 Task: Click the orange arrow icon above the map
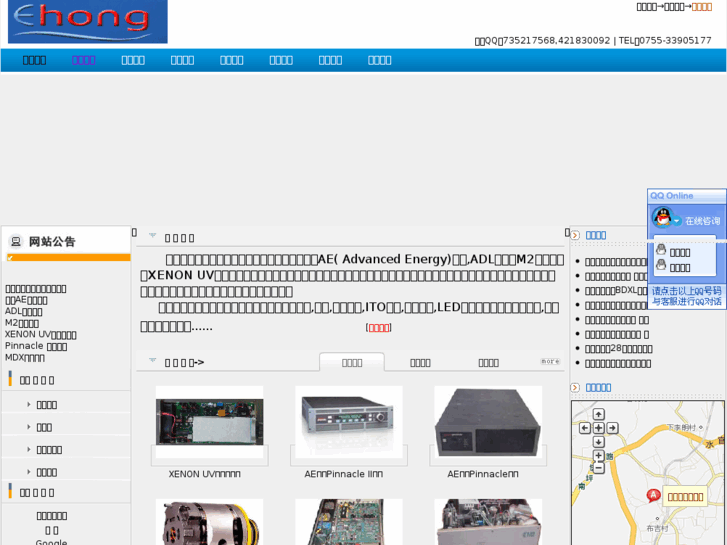pyautogui.click(x=575, y=387)
